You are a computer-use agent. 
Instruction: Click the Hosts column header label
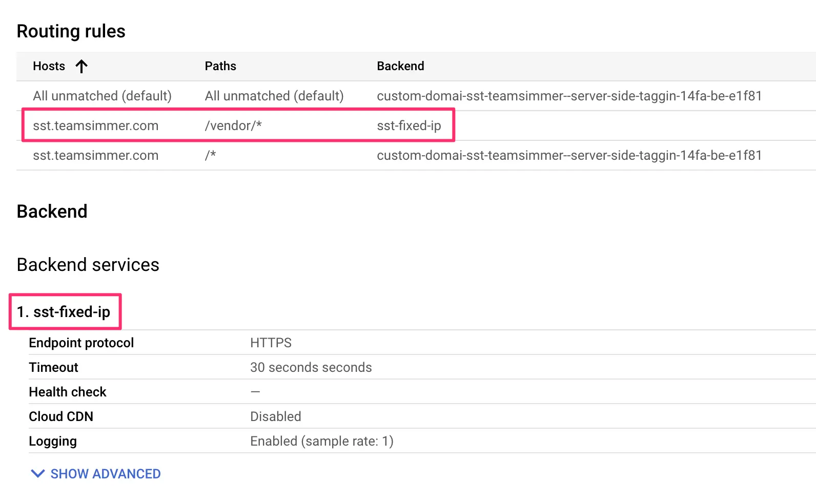49,66
